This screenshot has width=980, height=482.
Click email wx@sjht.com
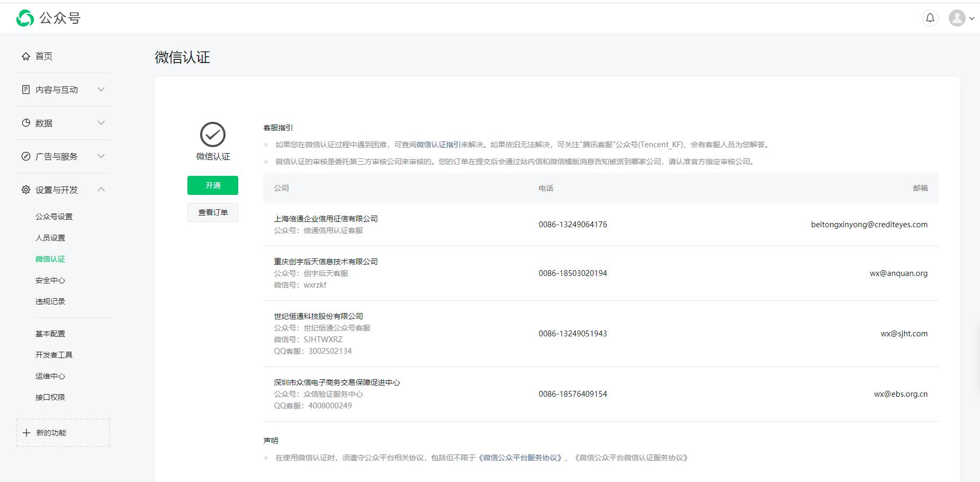tap(904, 334)
